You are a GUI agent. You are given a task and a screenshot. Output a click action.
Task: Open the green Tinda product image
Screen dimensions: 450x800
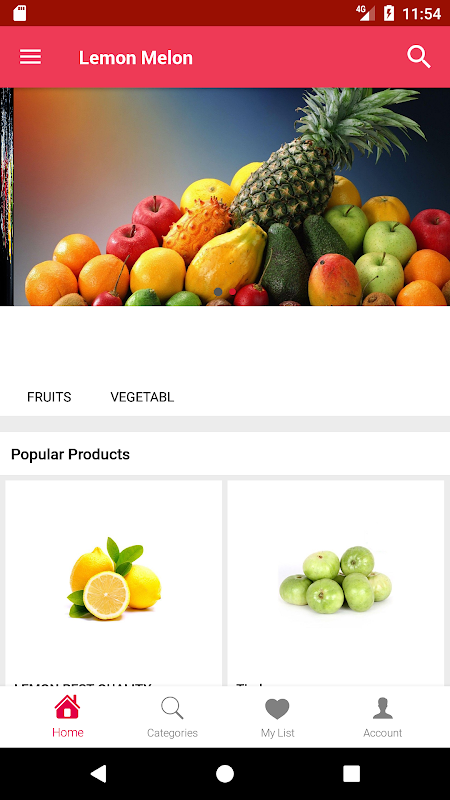[336, 580]
